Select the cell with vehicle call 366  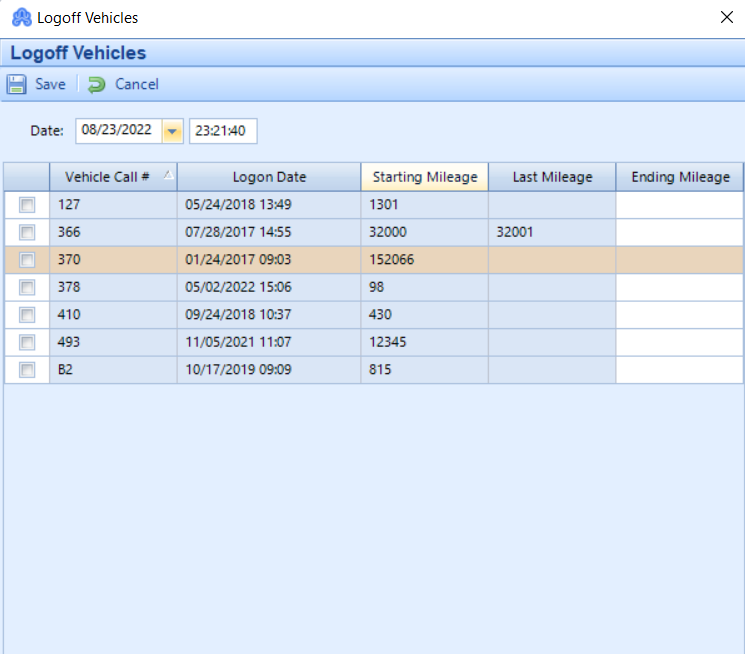pyautogui.click(x=113, y=232)
